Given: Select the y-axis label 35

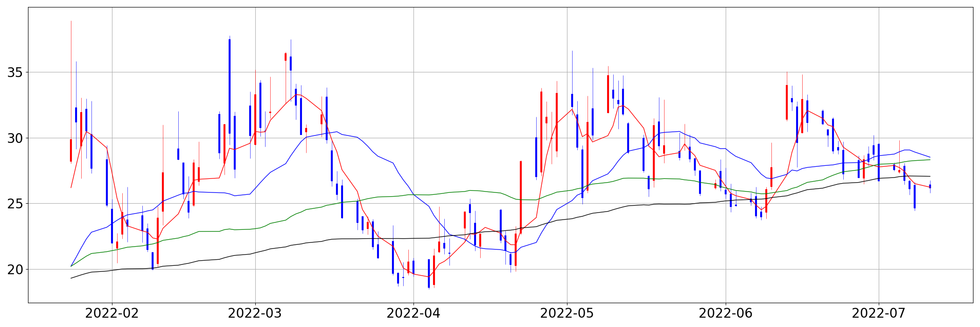Looking at the screenshot, I should [x=14, y=72].
